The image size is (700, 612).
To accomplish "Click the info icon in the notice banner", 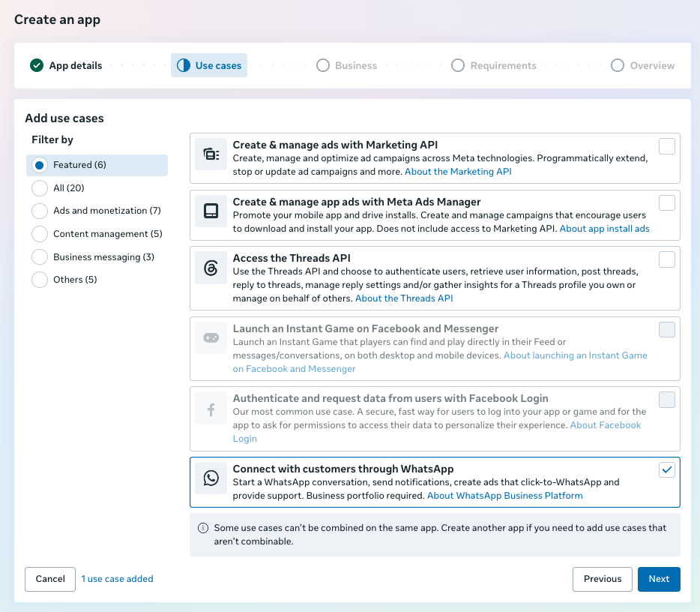I will [202, 528].
